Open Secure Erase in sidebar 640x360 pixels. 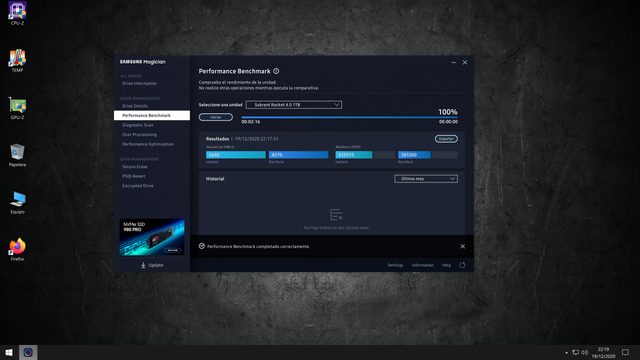point(135,167)
